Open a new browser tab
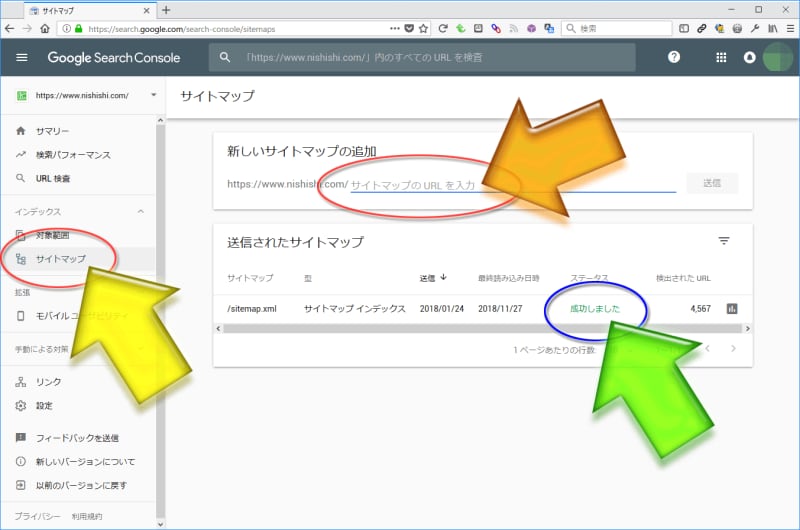Screen dimensions: 800x530 [x=166, y=10]
